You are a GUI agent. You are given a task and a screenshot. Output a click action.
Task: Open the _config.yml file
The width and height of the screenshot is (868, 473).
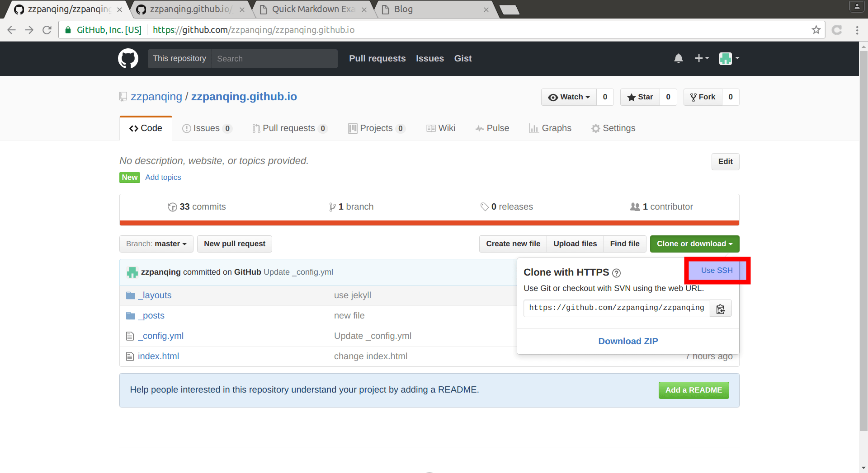pyautogui.click(x=160, y=336)
